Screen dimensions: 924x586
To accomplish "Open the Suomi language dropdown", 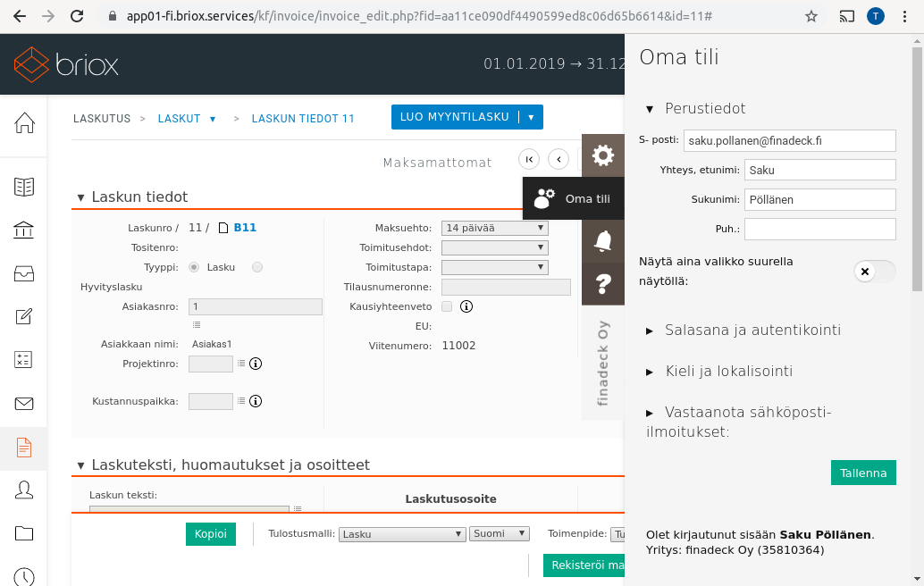I will pyautogui.click(x=499, y=533).
